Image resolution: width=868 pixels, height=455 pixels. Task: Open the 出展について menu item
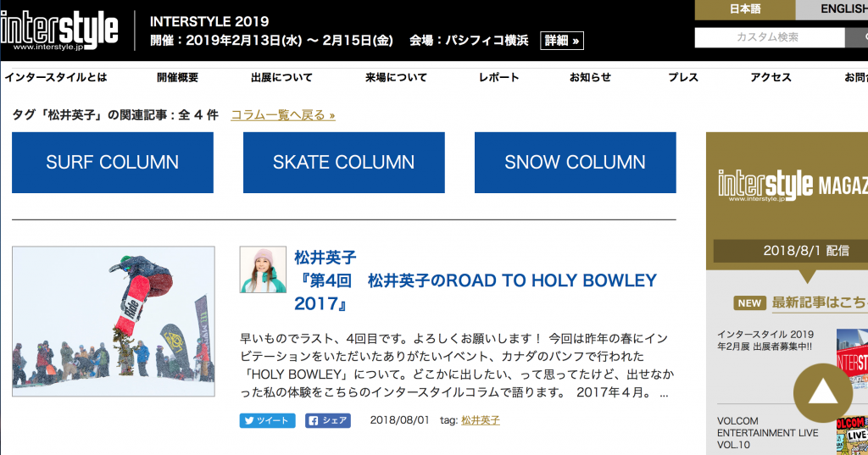pos(281,77)
